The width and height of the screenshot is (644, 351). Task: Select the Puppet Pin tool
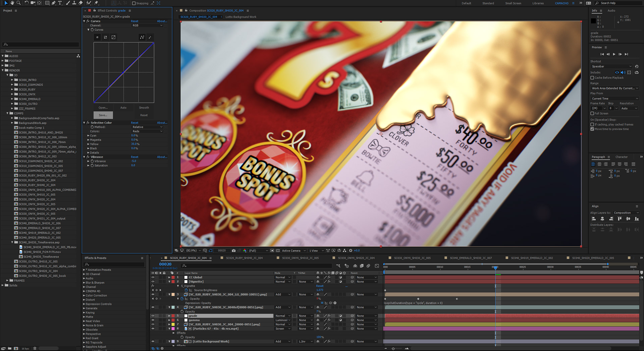(x=96, y=3)
